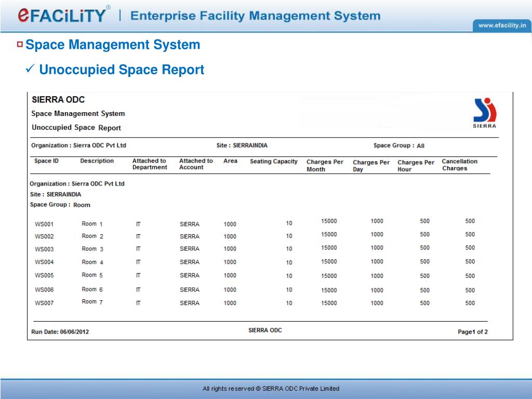Click the Attached to Account column header
The width and height of the screenshot is (532, 399).
pyautogui.click(x=196, y=164)
